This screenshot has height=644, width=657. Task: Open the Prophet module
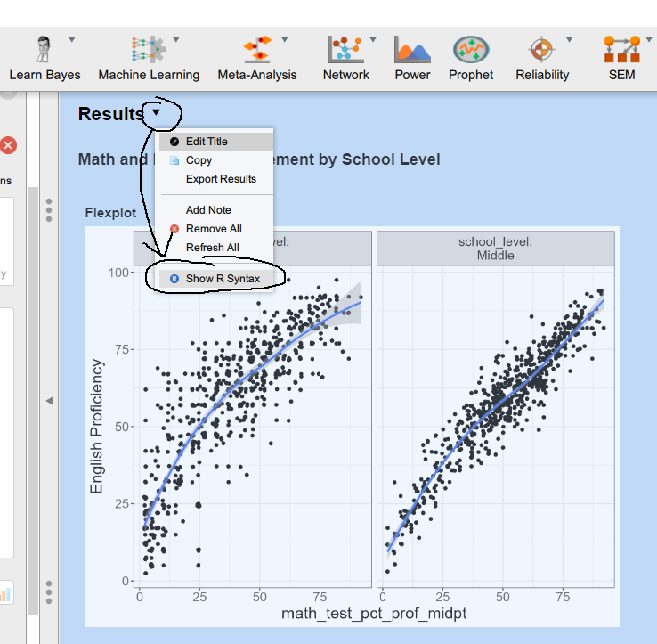coord(471,59)
